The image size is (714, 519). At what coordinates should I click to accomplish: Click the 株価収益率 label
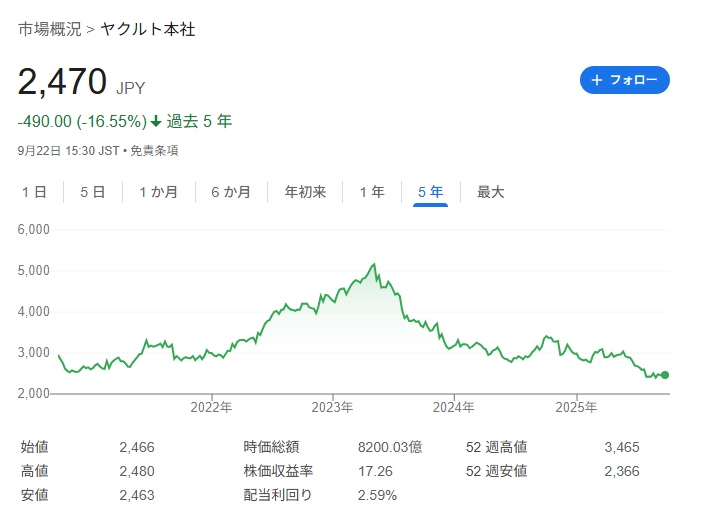278,471
